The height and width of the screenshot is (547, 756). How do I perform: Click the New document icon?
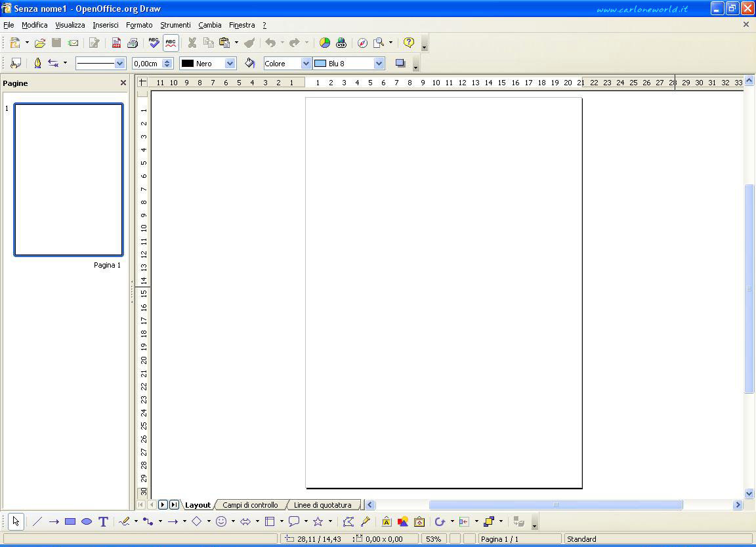click(16, 43)
